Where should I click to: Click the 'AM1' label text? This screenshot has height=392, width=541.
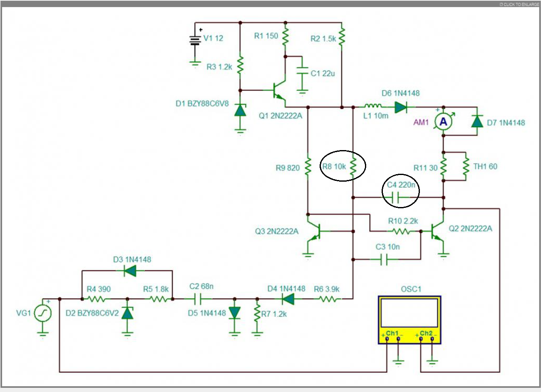coord(421,122)
